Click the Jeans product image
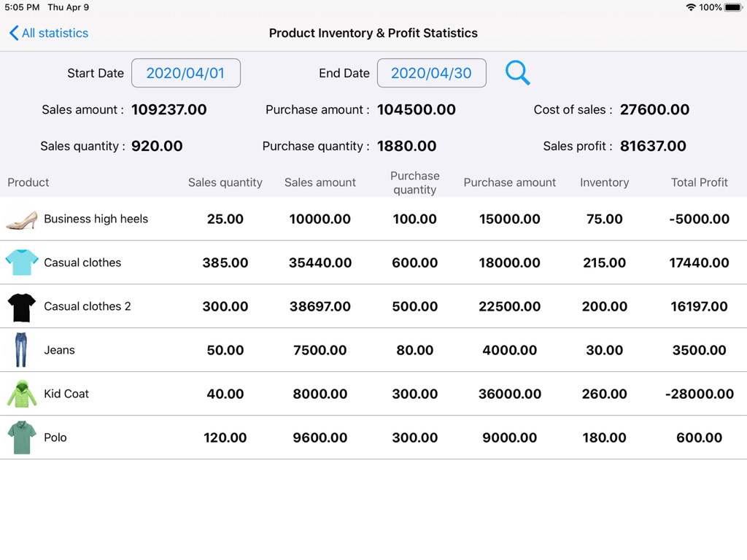Viewport: 747px width, 560px height. pyautogui.click(x=21, y=350)
